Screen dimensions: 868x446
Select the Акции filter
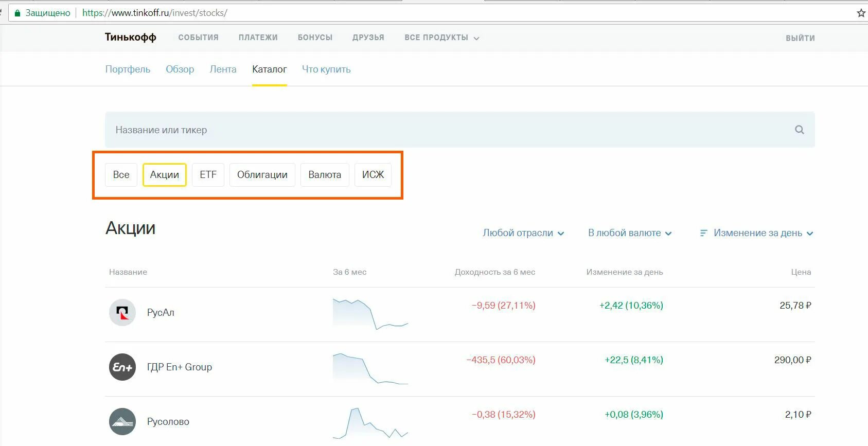click(x=165, y=174)
